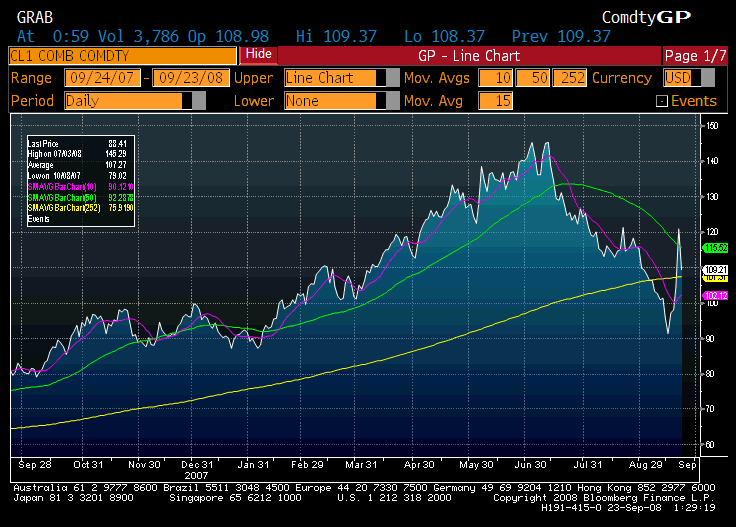Edit the 252-day moving average field

tap(570, 78)
